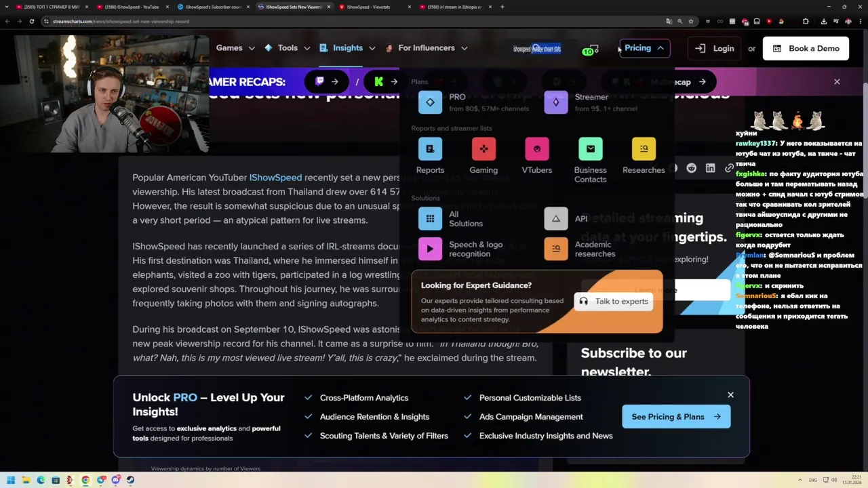Click the Login button
This screenshot has width=868, height=488.
pos(715,48)
